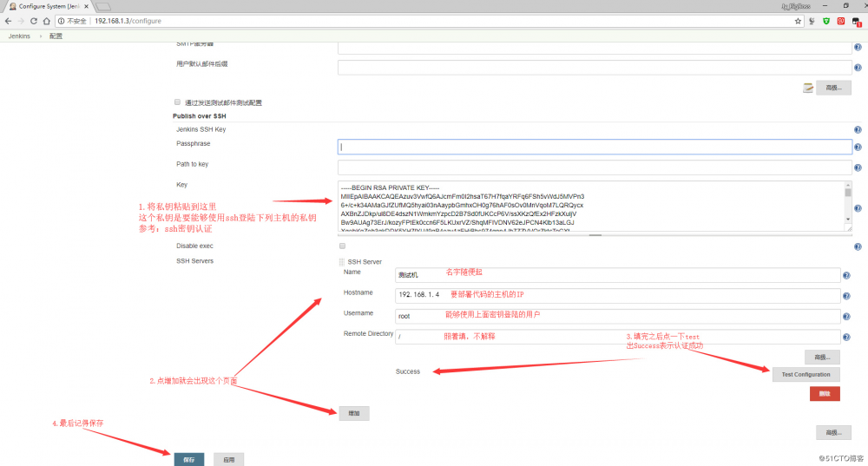Click the Test Configuration button
The width and height of the screenshot is (868, 466).
806,375
